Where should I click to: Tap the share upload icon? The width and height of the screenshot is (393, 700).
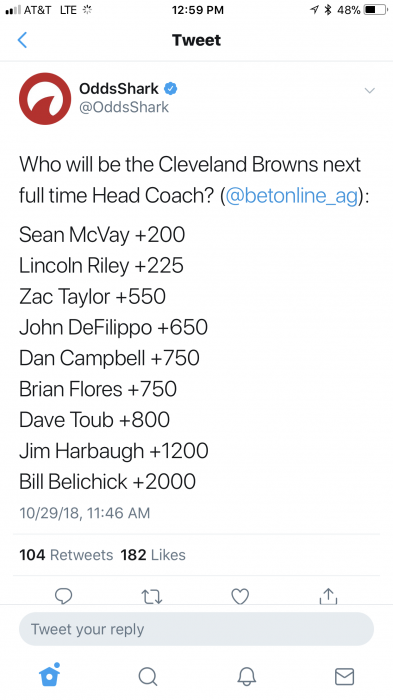(x=328, y=596)
